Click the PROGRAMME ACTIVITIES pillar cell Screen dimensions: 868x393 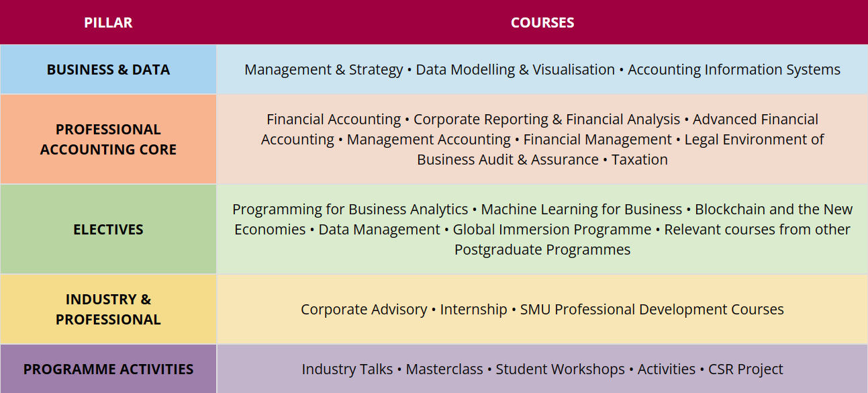tap(108, 369)
